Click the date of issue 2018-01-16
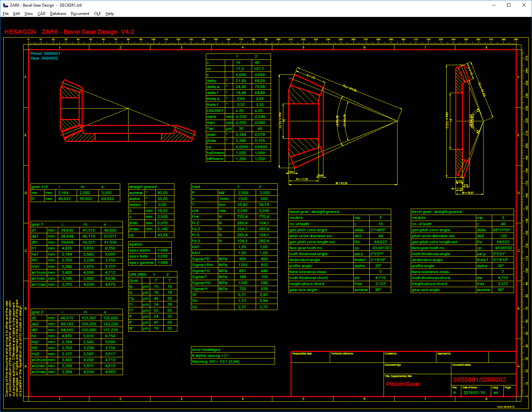Screen dimensions: 532x412 pyautogui.click(x=474, y=393)
